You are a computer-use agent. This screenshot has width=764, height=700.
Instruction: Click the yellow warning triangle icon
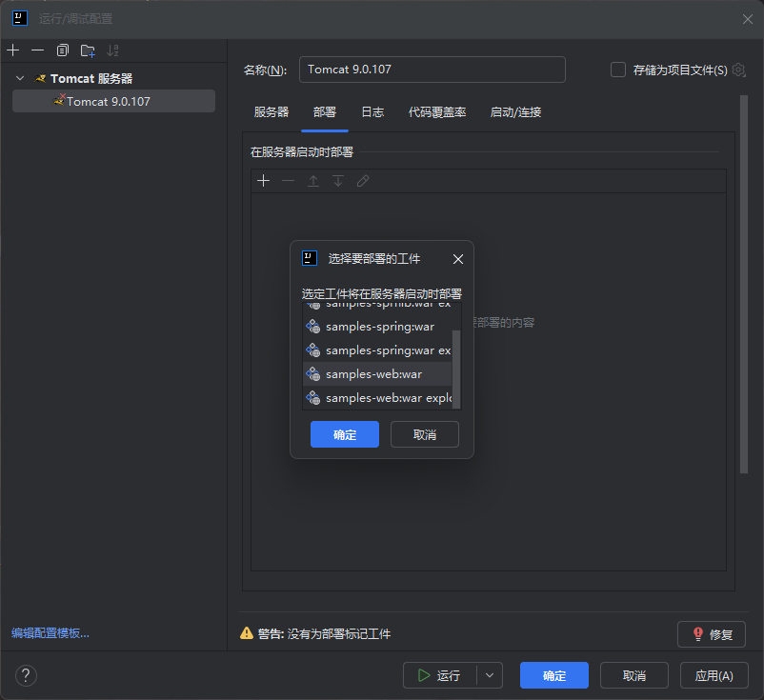[247, 633]
